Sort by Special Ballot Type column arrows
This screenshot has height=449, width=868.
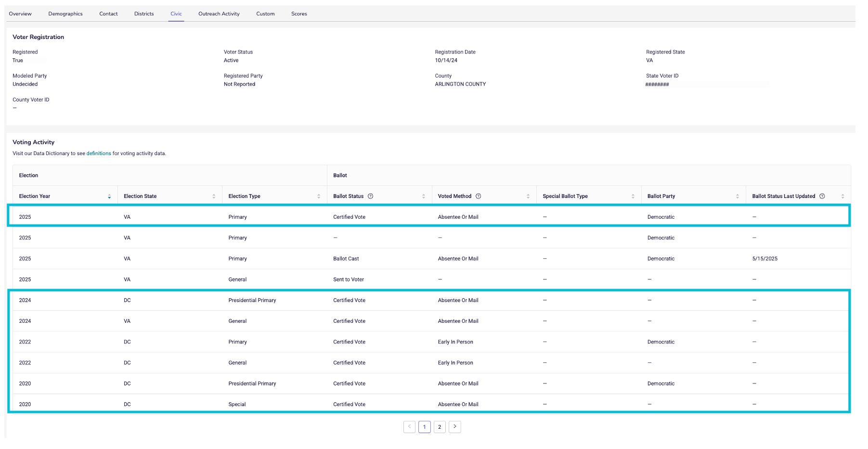(x=633, y=196)
